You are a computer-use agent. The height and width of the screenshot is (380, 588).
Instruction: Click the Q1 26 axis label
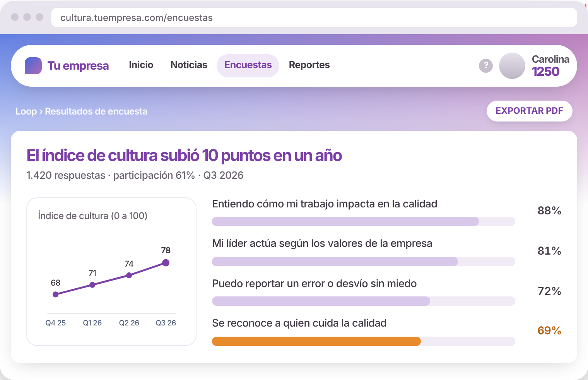[x=92, y=323]
